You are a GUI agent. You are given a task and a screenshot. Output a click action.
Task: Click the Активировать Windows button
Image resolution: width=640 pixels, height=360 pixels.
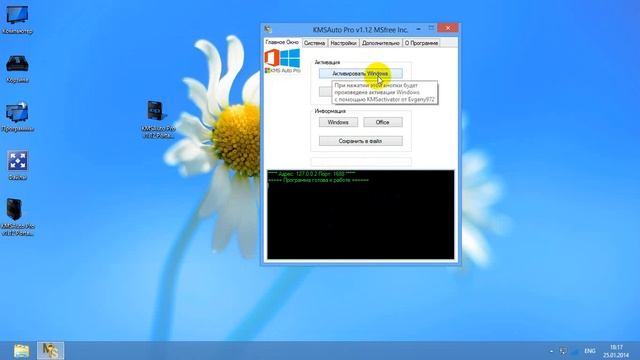360,73
